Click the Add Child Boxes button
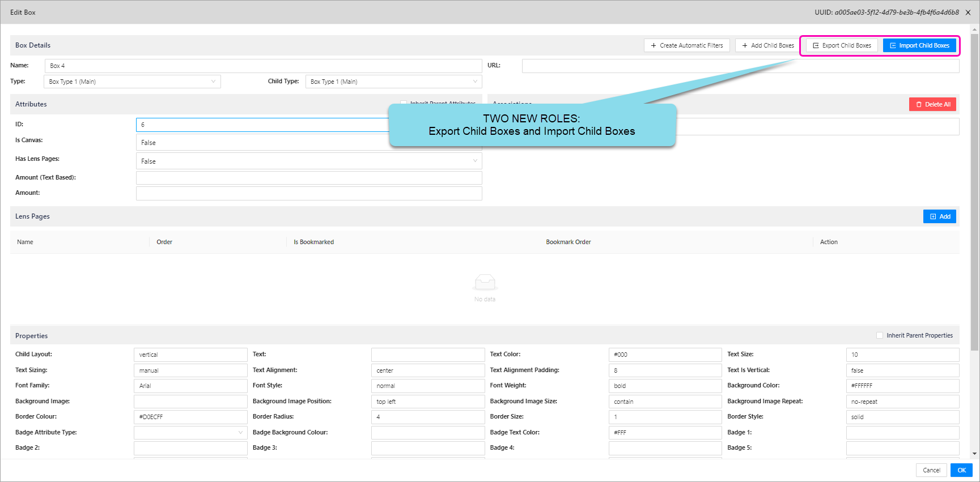The width and height of the screenshot is (980, 482). tap(767, 45)
